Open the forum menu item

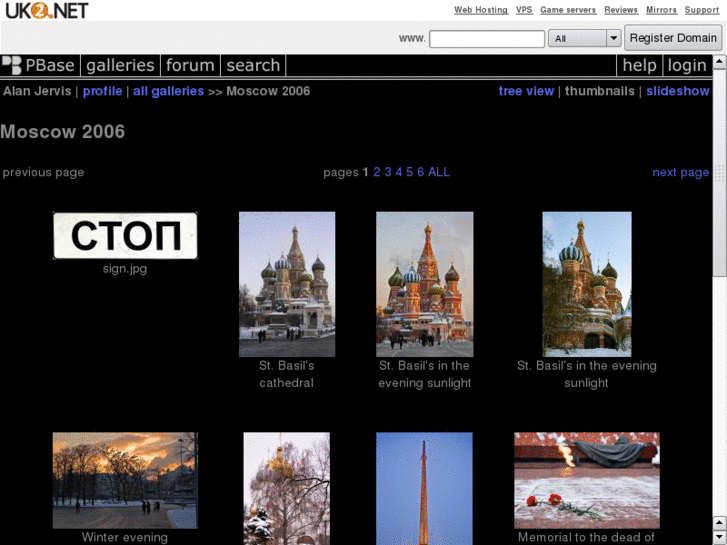pyautogui.click(x=190, y=65)
